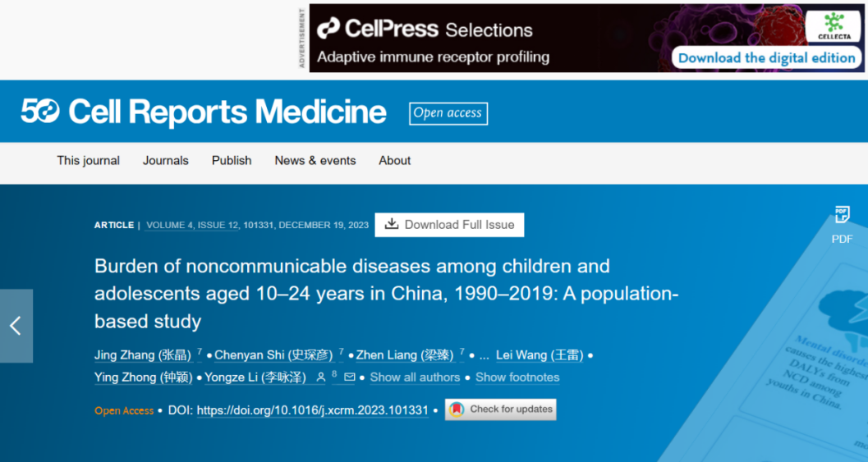This screenshot has width=868, height=462.
Task: Click Download Full Issue button
Action: 449,225
